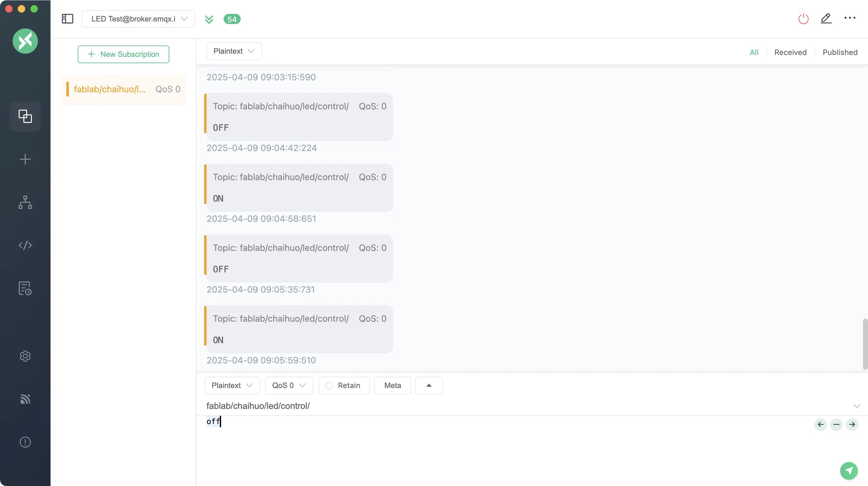Open the log viewer sidebar icon

click(25, 289)
